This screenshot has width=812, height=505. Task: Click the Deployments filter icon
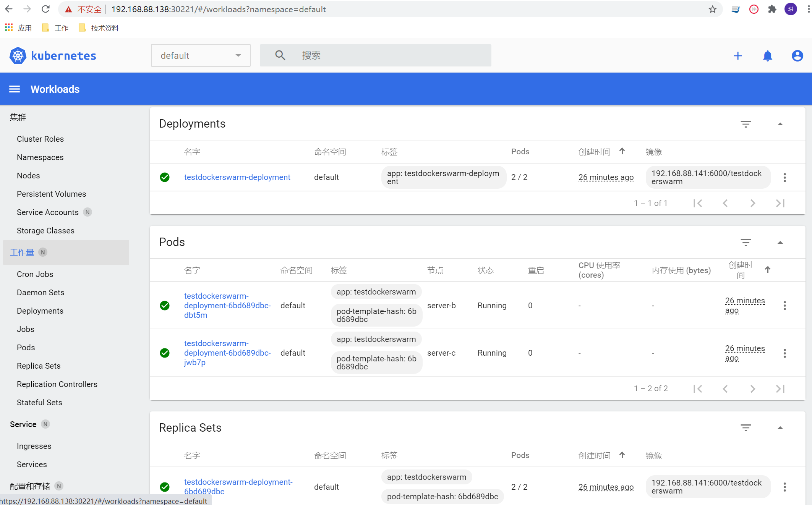point(746,124)
